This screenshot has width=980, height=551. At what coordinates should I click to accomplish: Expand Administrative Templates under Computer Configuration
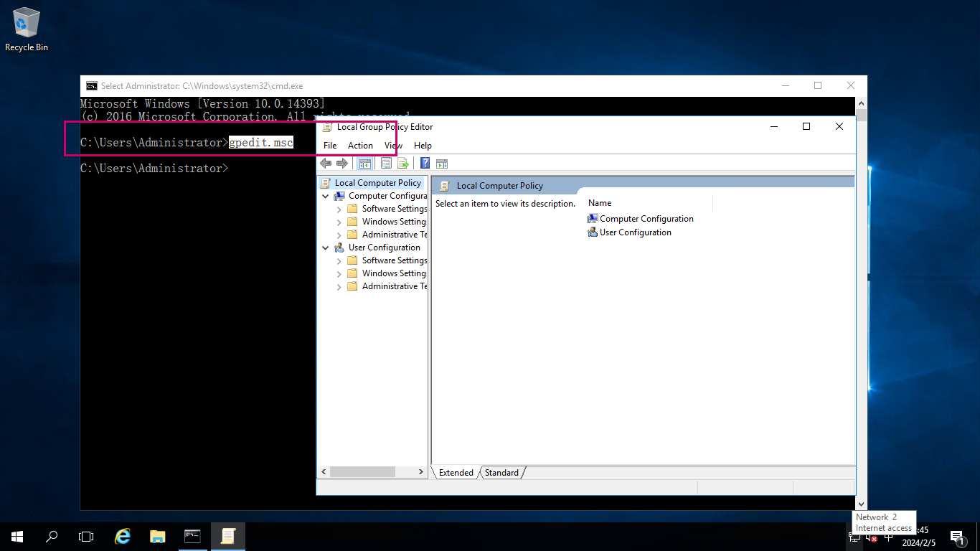[x=339, y=235]
